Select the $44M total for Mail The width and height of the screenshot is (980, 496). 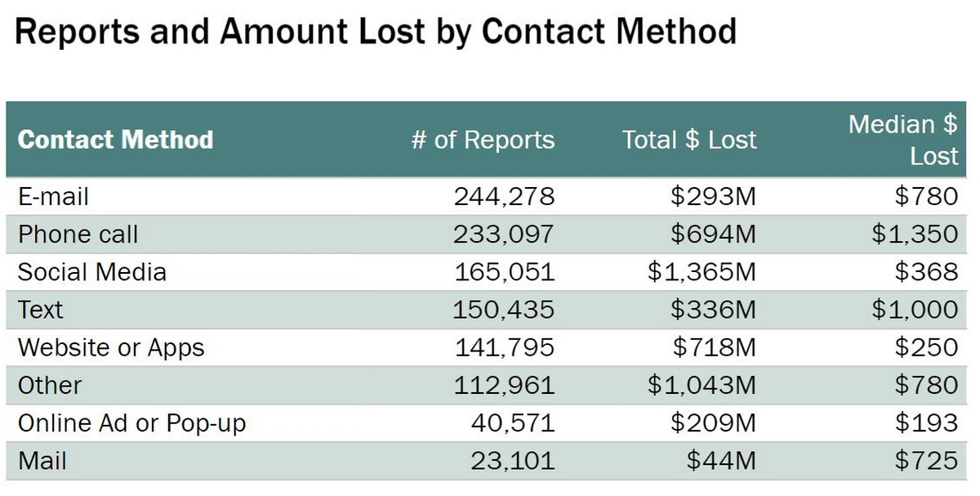tap(720, 461)
